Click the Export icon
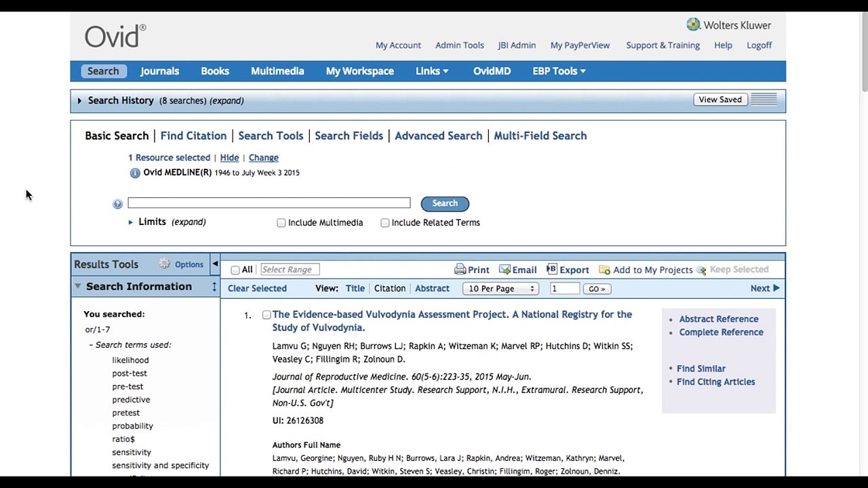 [x=551, y=269]
